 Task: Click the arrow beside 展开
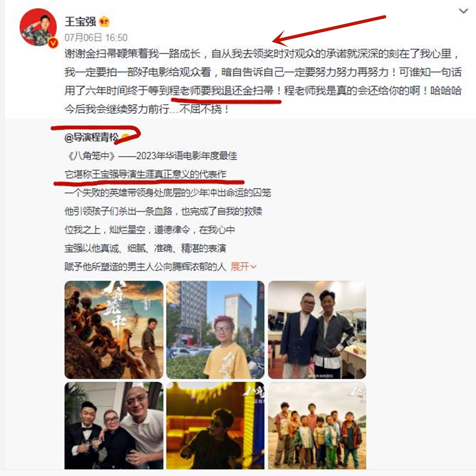click(253, 267)
